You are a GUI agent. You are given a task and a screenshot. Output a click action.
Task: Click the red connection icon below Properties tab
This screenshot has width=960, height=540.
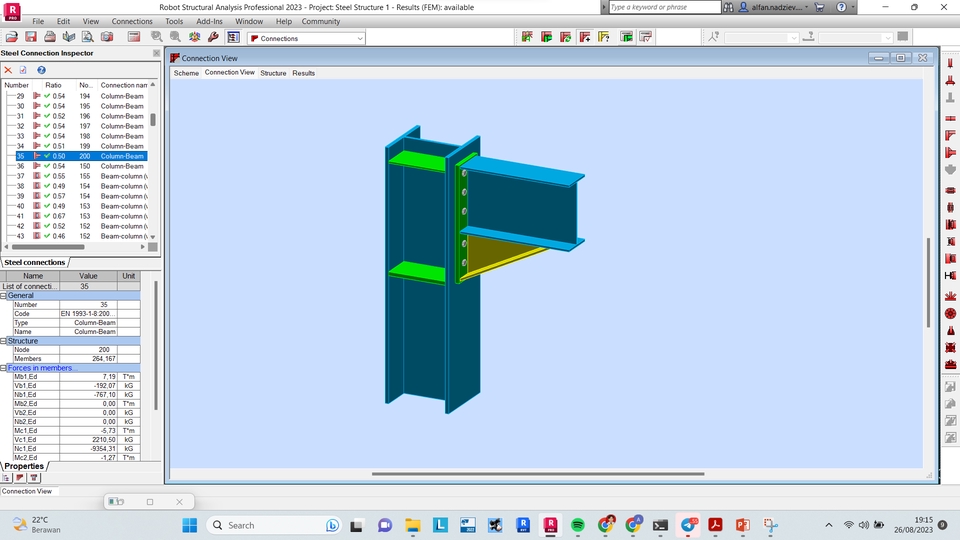click(x=20, y=478)
